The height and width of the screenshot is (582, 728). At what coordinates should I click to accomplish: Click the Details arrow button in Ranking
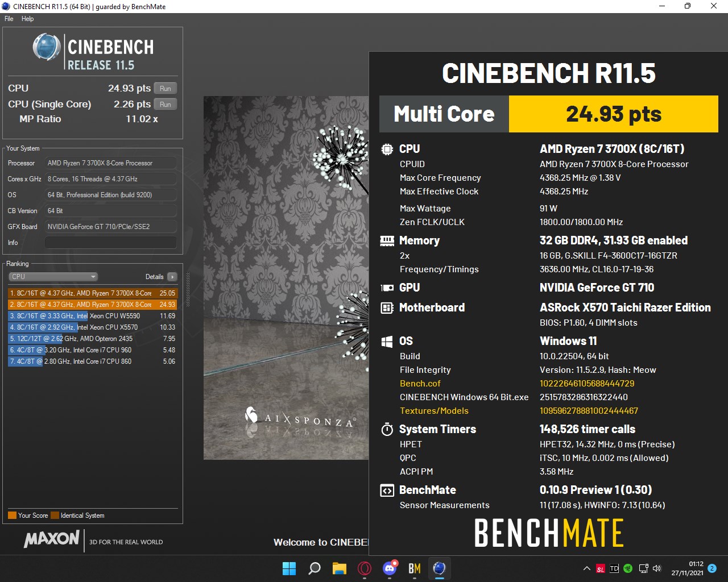pos(172,277)
